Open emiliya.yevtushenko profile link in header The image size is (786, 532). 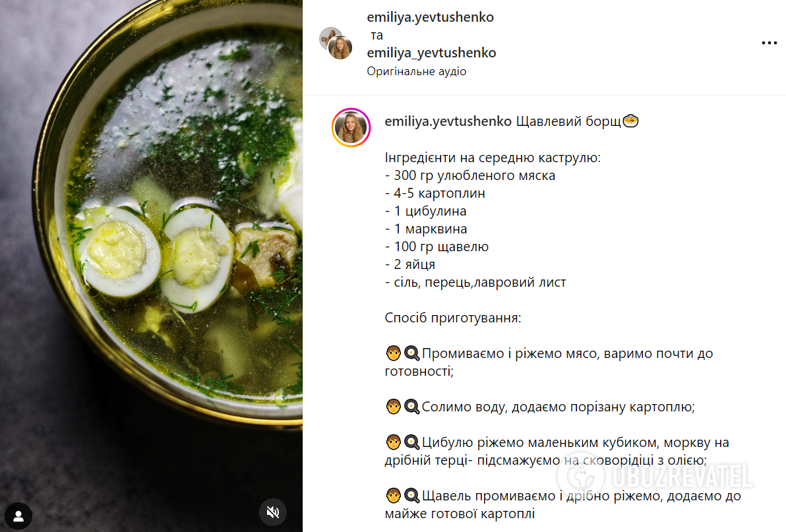pos(430,17)
